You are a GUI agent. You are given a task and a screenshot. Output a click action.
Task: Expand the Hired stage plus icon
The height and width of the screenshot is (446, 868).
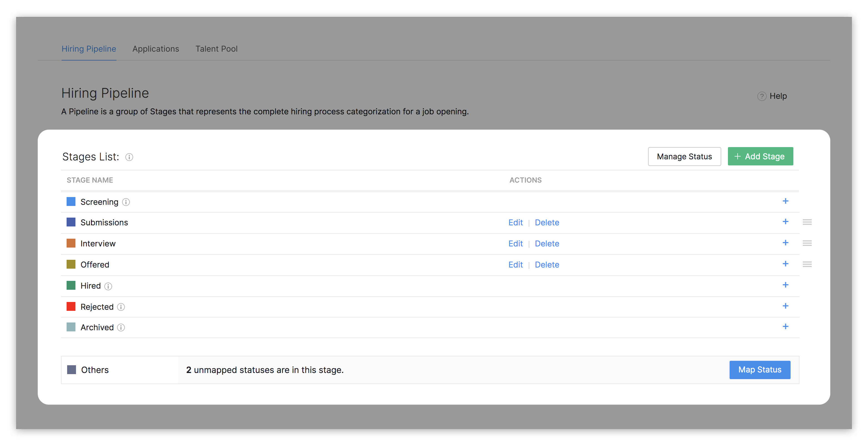point(785,285)
